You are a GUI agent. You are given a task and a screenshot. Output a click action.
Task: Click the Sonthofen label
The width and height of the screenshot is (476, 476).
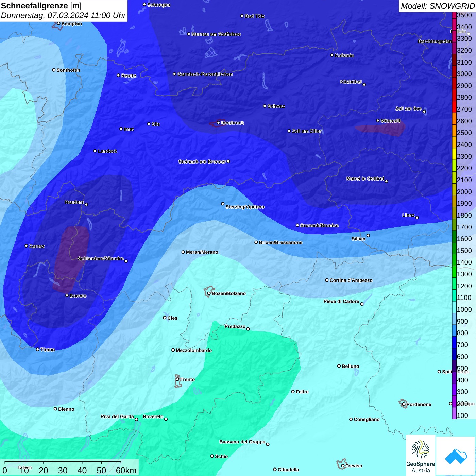click(68, 70)
